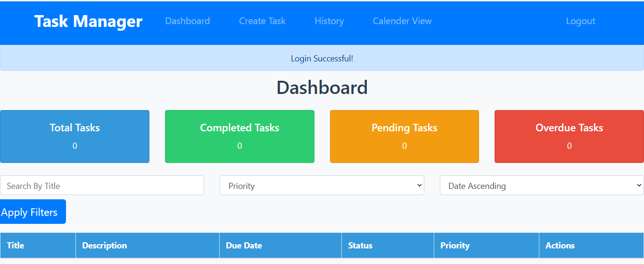Click the Due Date column header

click(281, 246)
